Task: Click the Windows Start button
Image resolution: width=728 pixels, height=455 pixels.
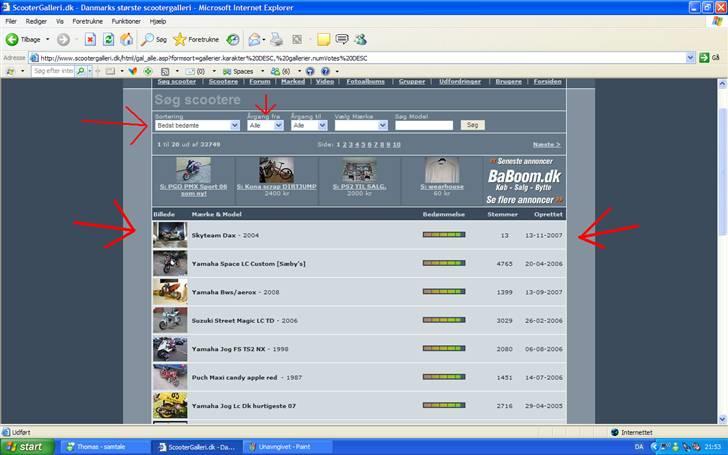Action: click(x=27, y=446)
